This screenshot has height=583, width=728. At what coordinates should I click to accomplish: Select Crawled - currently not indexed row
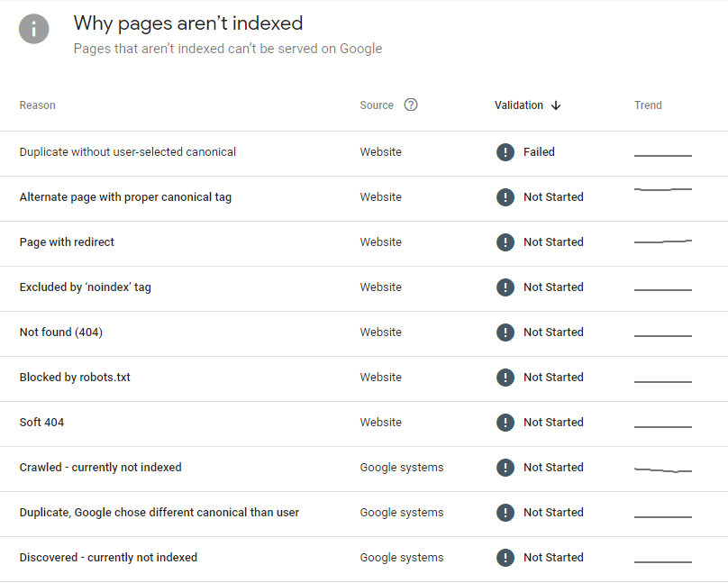tap(100, 468)
